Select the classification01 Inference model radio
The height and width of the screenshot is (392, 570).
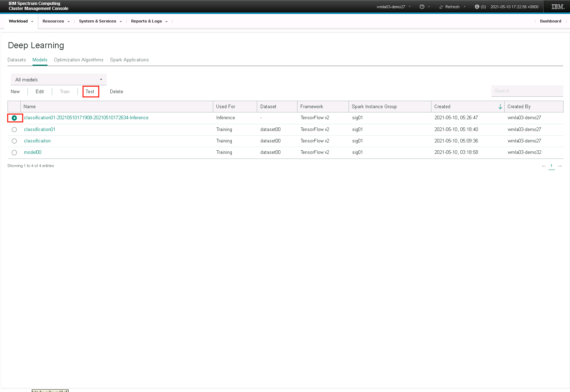click(14, 118)
